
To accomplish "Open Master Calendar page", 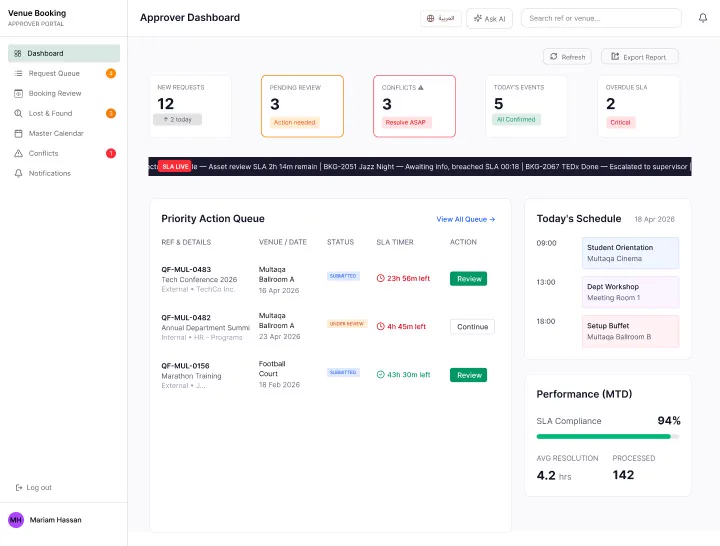I will [x=64, y=133].
